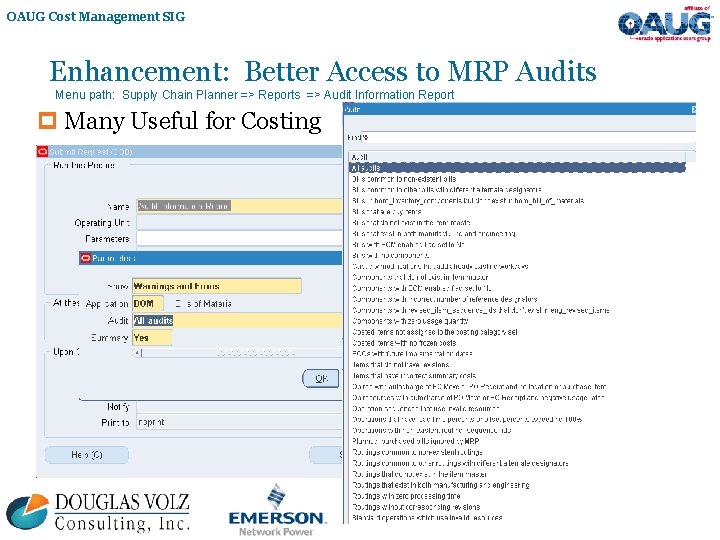The height and width of the screenshot is (540, 720).
Task: Select 'Routings with zero processing time' entry
Action: click(x=406, y=496)
